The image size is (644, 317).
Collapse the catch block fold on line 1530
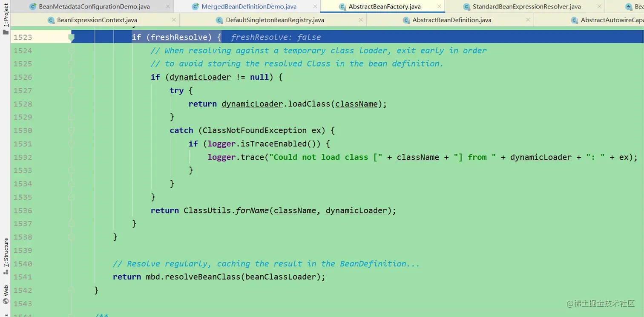coord(72,130)
